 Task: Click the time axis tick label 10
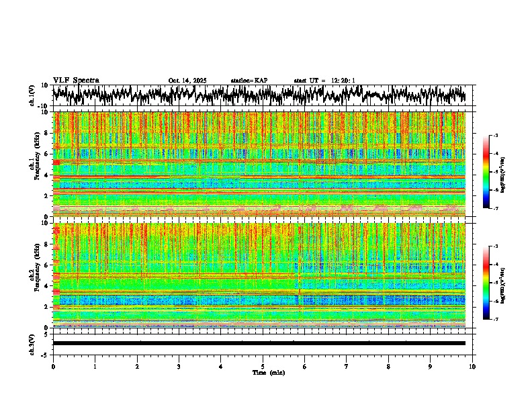pyautogui.click(x=472, y=367)
